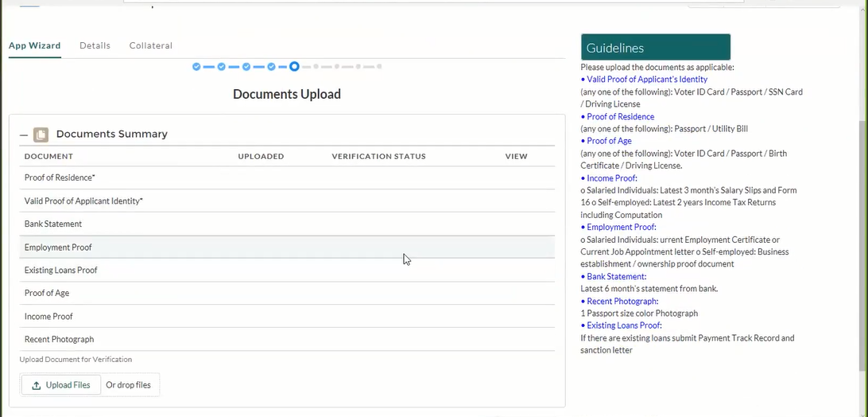Click the 'Or drop files' zone

point(128,385)
